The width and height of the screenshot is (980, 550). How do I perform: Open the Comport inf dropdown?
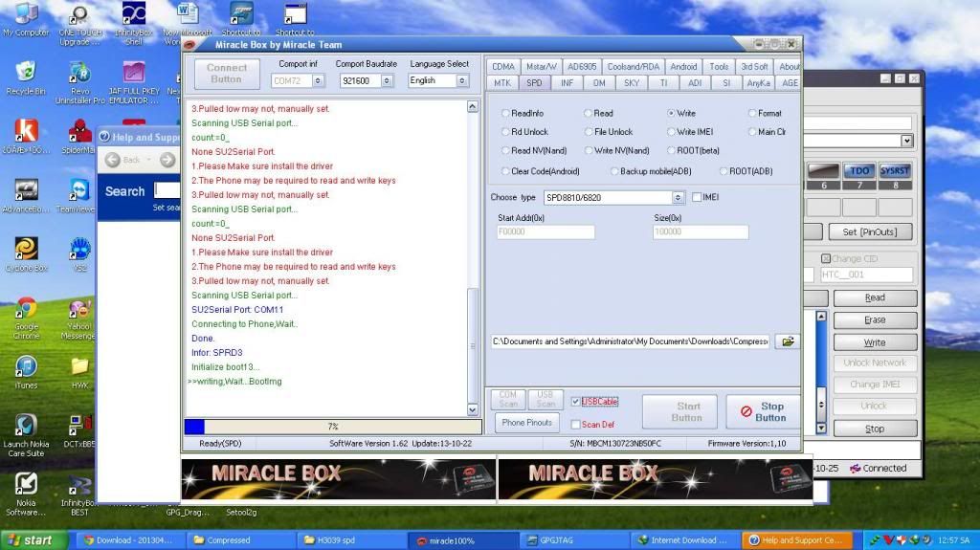318,80
